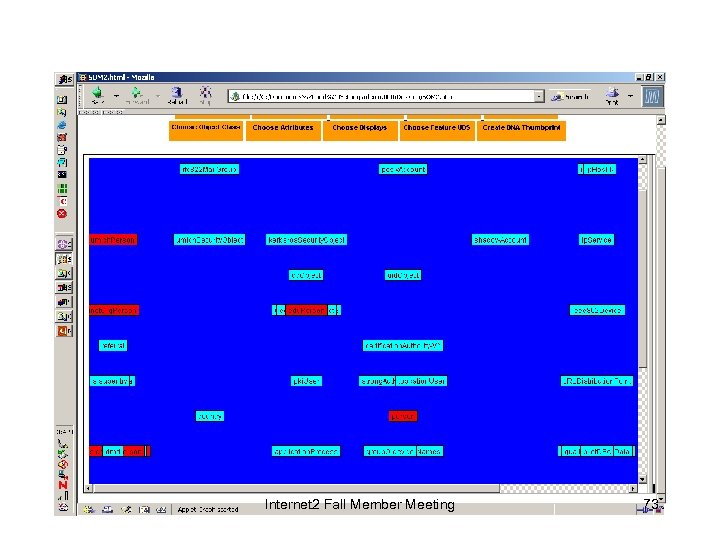The width and height of the screenshot is (720, 540).
Task: Click the Navigator icon in status bar
Action: coord(89,509)
